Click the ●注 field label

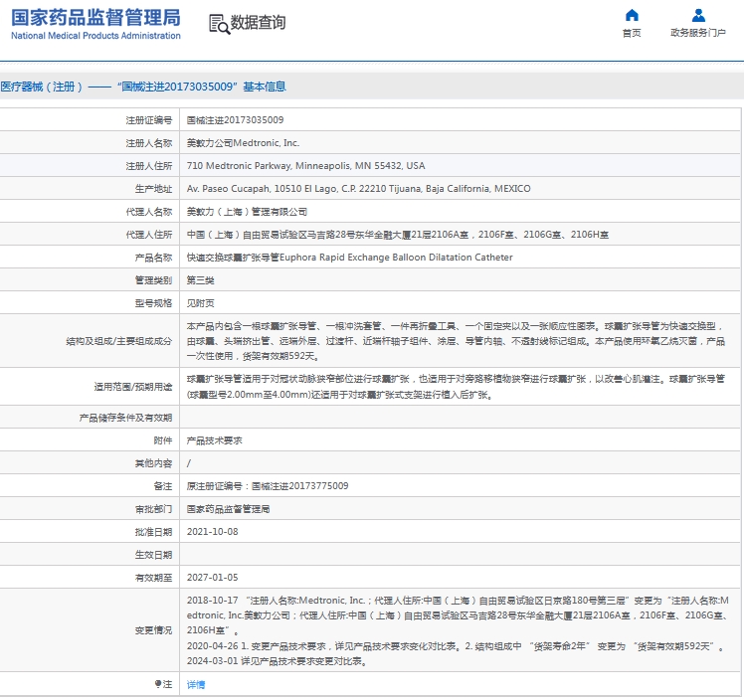[x=163, y=684]
